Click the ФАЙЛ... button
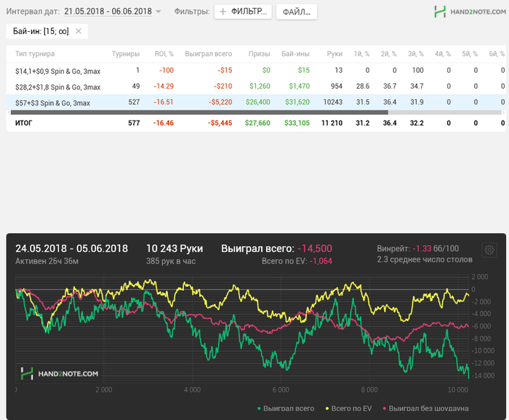Image resolution: width=509 pixels, height=420 pixels. click(x=296, y=12)
